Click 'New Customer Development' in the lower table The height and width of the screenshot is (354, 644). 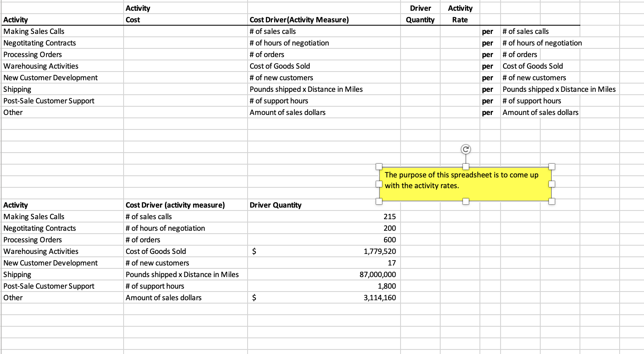(x=50, y=263)
